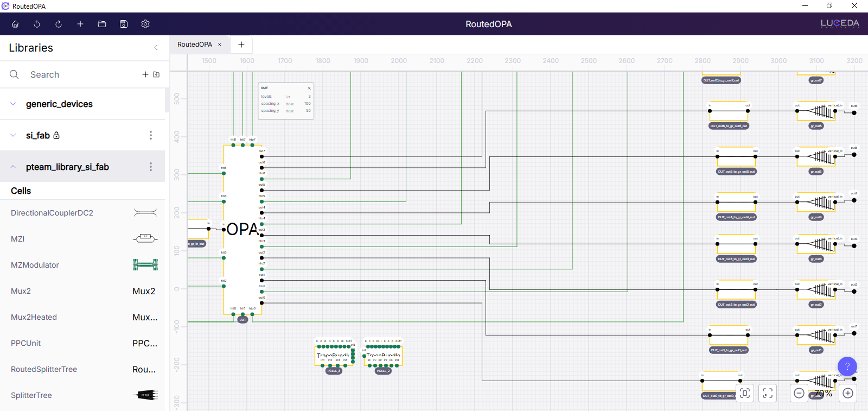Select the MZModulator cell thumbnail
The image size is (868, 411).
pos(145,265)
